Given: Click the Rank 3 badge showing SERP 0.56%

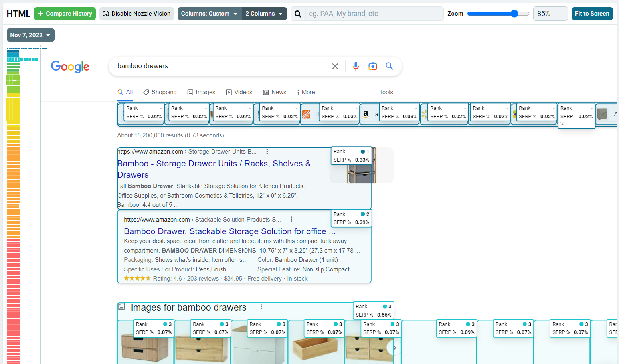Looking at the screenshot, I should click(374, 311).
